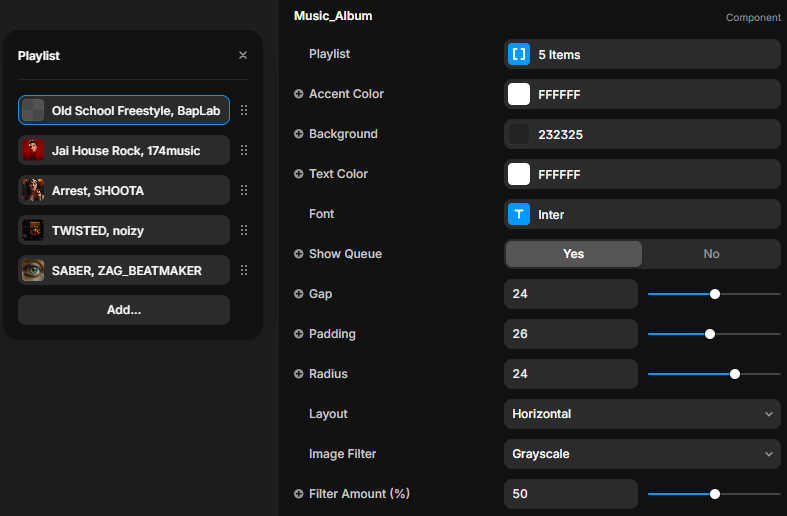Close the Playlist popup panel
Viewport: 787px width, 516px height.
coord(243,56)
